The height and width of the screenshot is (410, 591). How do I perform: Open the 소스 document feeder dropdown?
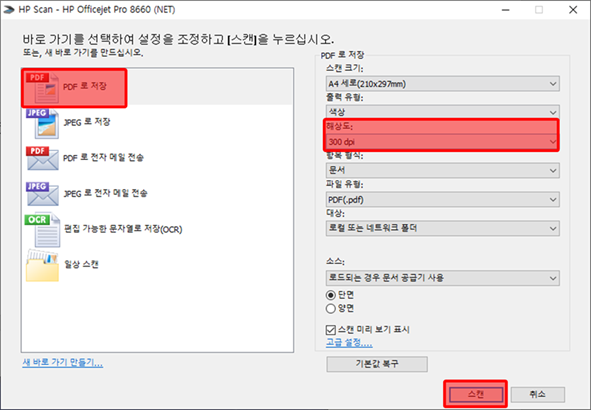(442, 278)
